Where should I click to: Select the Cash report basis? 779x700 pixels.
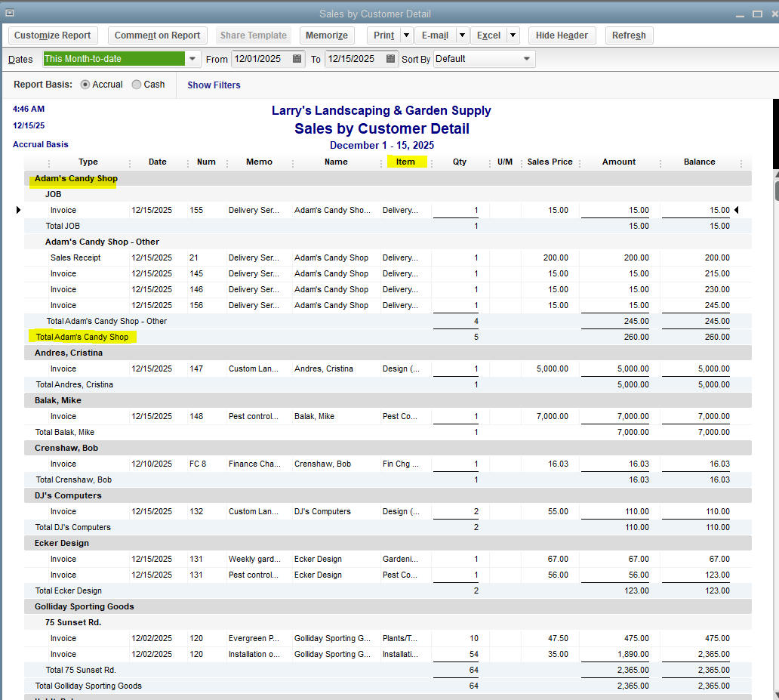click(x=137, y=85)
